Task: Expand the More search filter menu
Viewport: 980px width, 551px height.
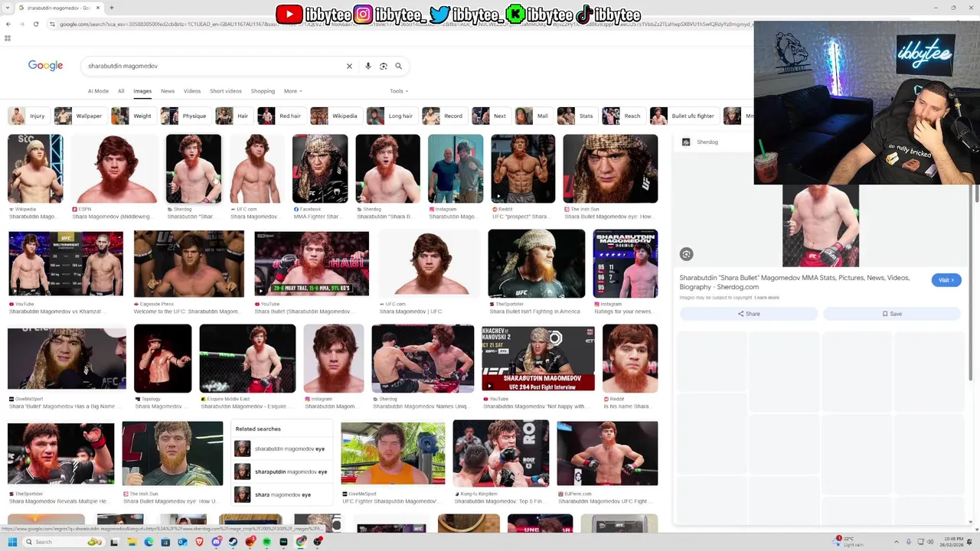Action: (x=293, y=91)
